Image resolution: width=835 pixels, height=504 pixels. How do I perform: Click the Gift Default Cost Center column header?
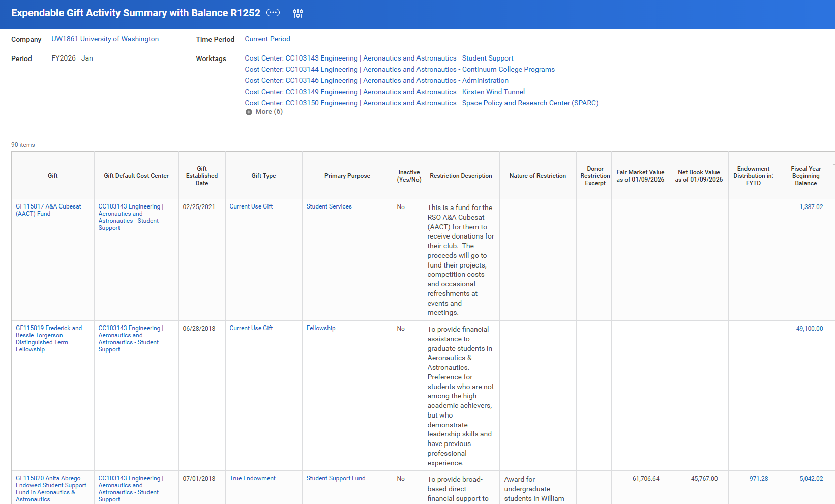(136, 176)
